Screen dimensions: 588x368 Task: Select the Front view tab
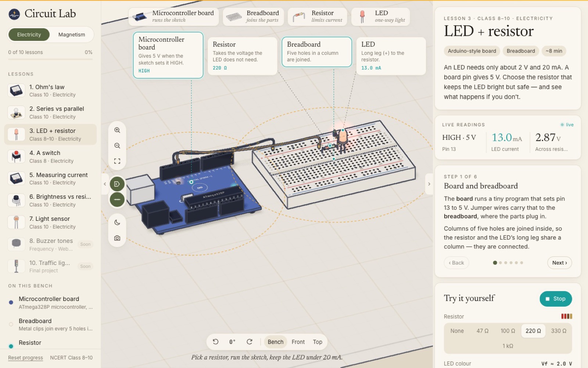(298, 342)
